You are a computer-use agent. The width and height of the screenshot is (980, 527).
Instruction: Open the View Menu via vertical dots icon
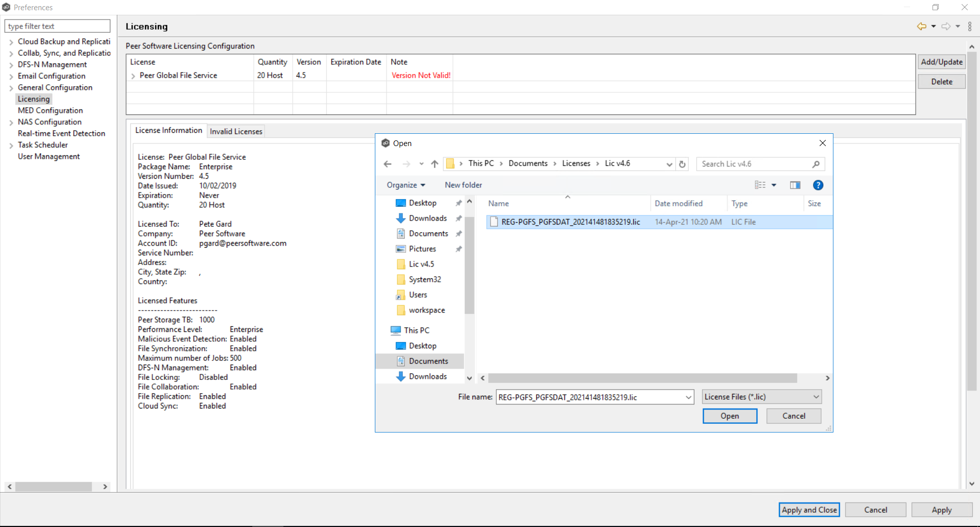(970, 26)
